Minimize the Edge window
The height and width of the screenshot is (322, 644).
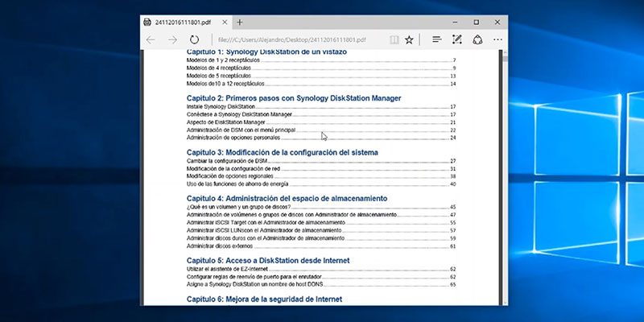pyautogui.click(x=455, y=23)
